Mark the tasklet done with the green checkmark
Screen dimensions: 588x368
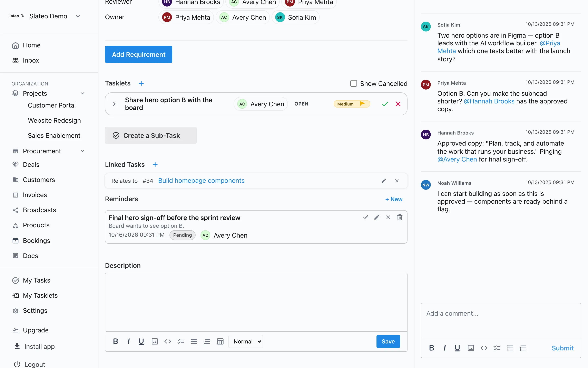pos(385,104)
